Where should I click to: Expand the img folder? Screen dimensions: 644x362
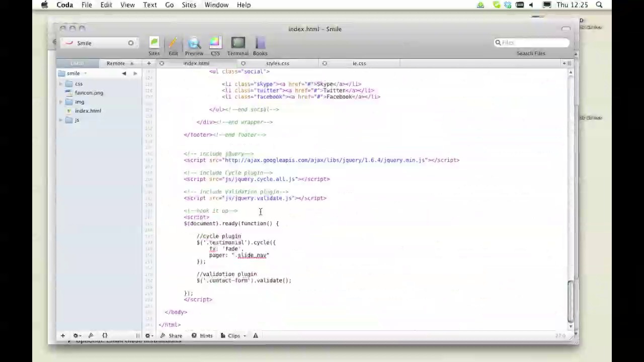(x=61, y=102)
